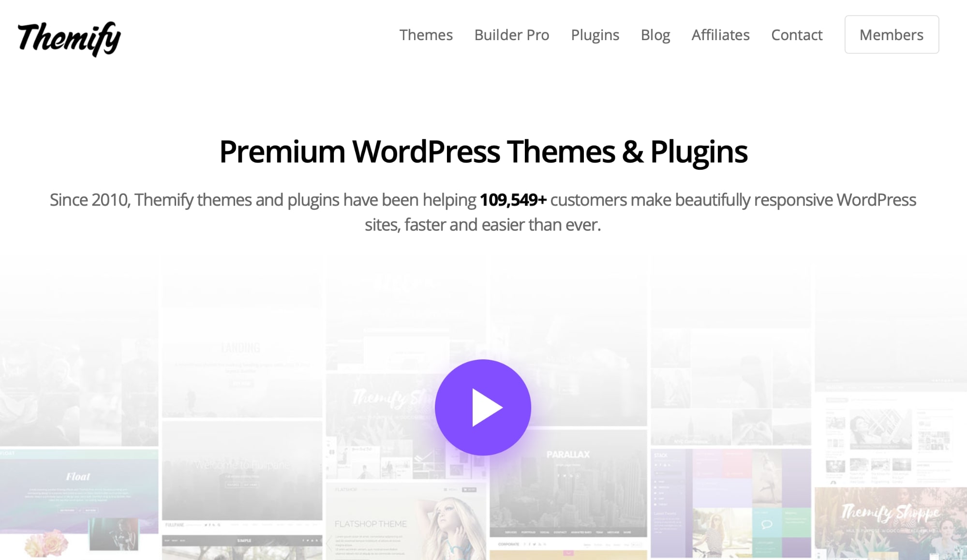This screenshot has height=560, width=967.
Task: Click the Themify Builder preview icon
Action: coord(484,406)
